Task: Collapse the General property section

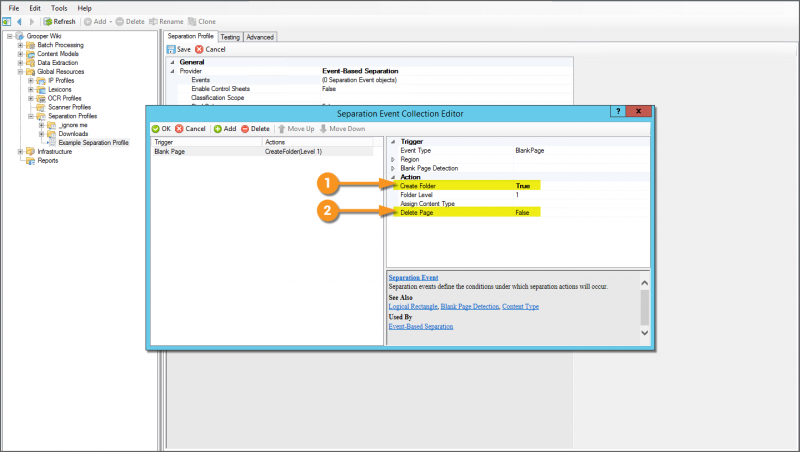Action: click(x=172, y=62)
